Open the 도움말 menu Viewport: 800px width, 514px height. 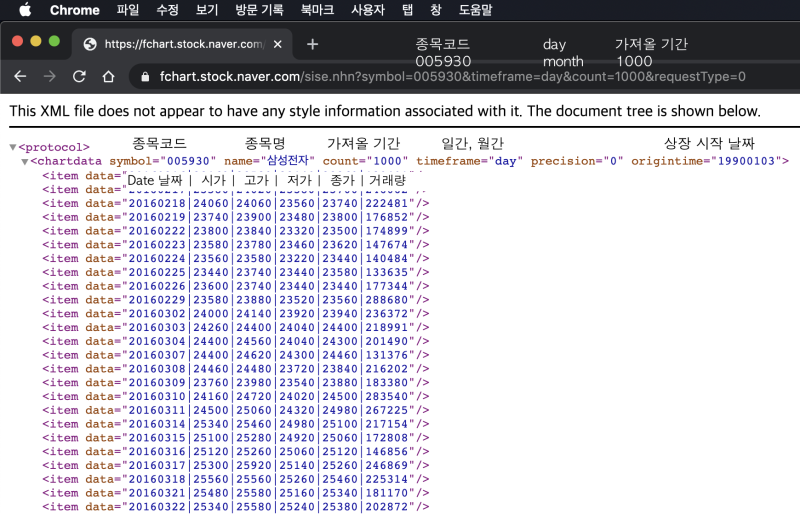point(475,10)
